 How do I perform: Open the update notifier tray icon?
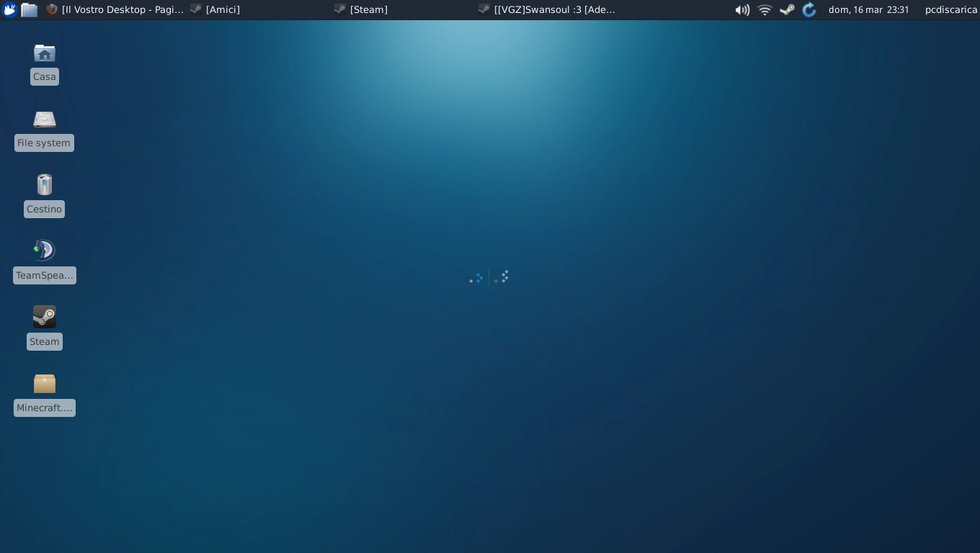809,9
